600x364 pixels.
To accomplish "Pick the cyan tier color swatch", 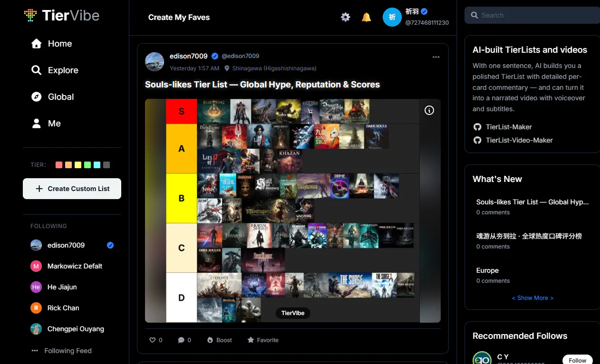I will click(x=97, y=165).
